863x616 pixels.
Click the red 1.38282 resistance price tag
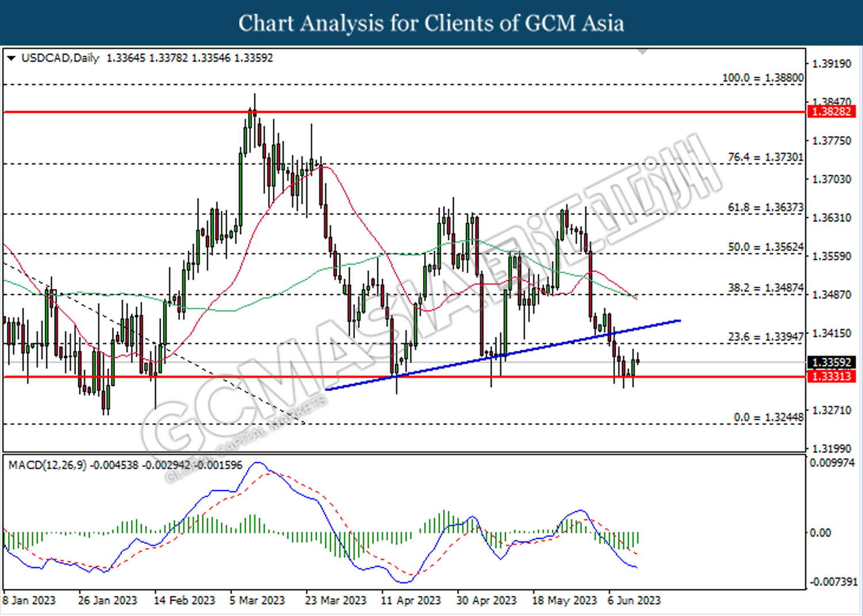[x=831, y=112]
